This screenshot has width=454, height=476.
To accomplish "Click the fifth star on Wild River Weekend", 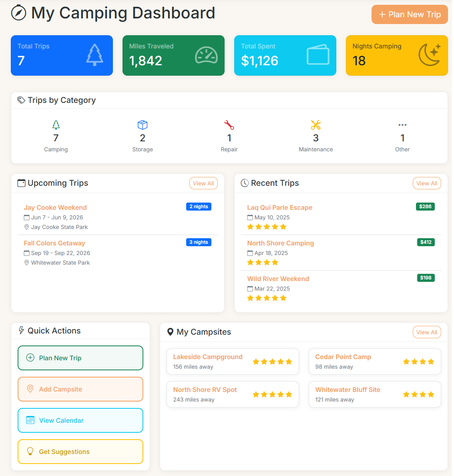I will pos(283,298).
